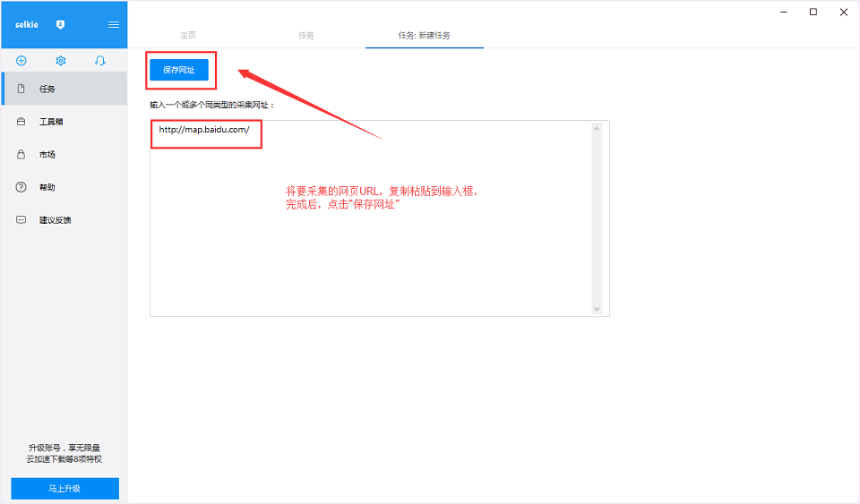The width and height of the screenshot is (860, 504).
Task: Open settings with the gear icon
Action: click(x=61, y=61)
